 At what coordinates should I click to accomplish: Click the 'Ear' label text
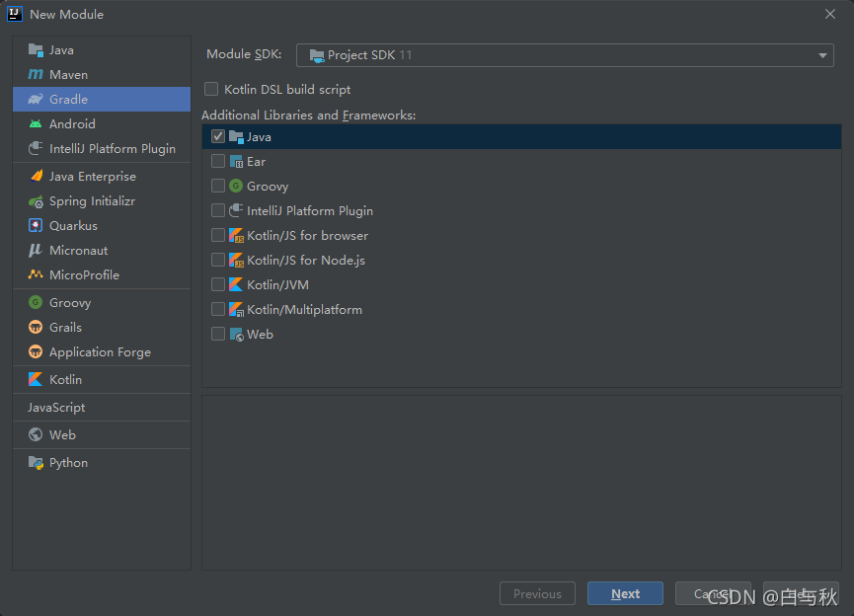[256, 162]
